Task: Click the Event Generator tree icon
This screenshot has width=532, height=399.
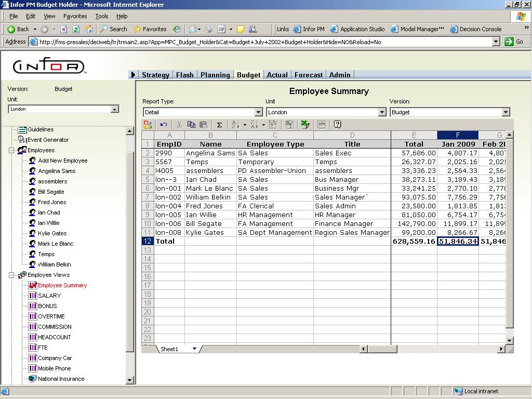Action: [x=22, y=139]
